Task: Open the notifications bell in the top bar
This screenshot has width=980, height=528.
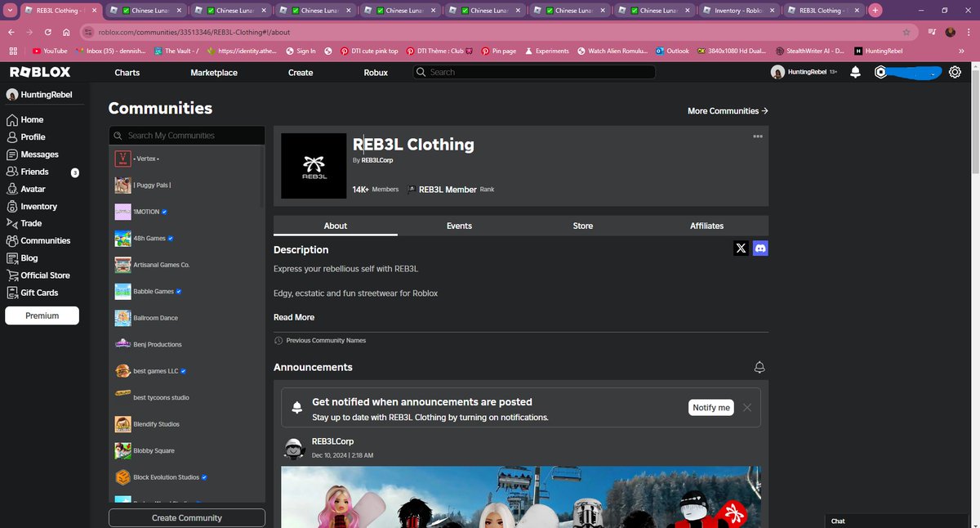Action: (x=855, y=72)
